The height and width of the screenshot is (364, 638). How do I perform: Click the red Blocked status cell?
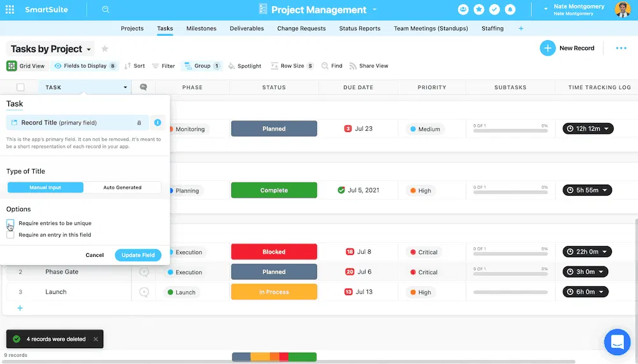274,252
